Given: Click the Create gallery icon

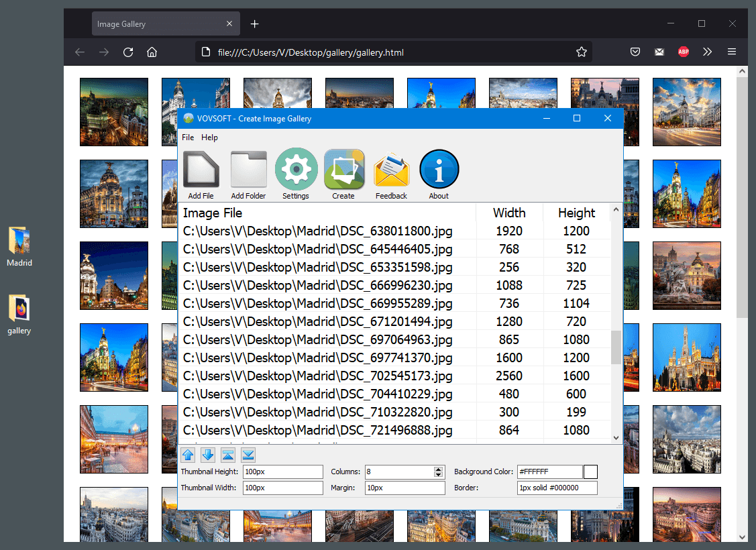Looking at the screenshot, I should click(x=343, y=169).
